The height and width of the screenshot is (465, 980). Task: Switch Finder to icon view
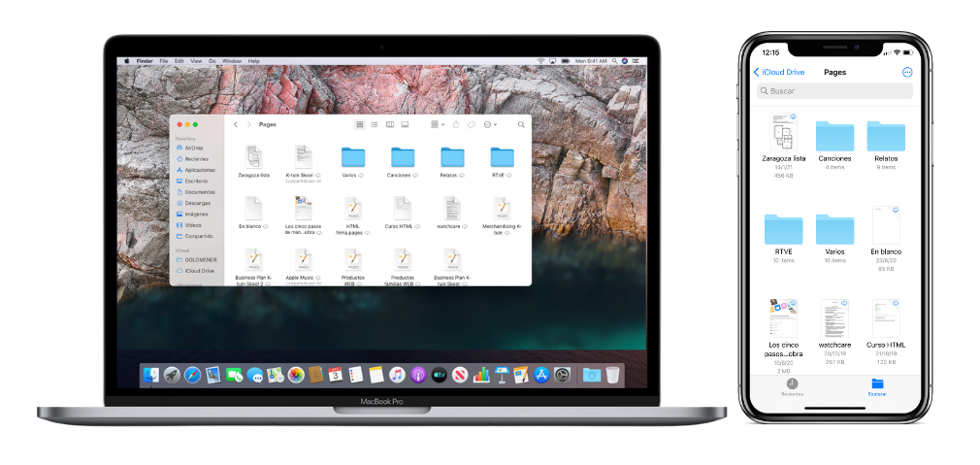[360, 125]
